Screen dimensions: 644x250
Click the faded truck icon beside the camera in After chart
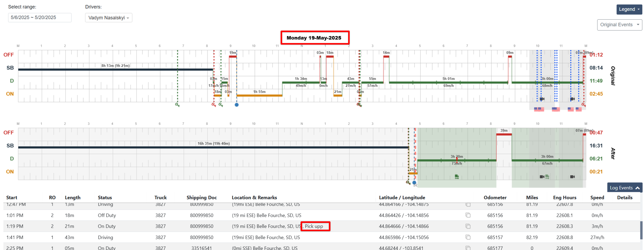click(547, 177)
